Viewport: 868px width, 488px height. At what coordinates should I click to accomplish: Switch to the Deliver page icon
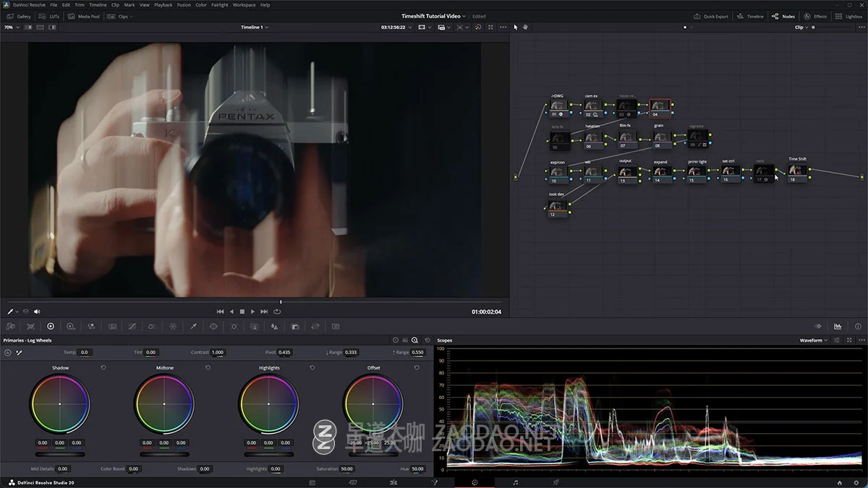pyautogui.click(x=556, y=481)
